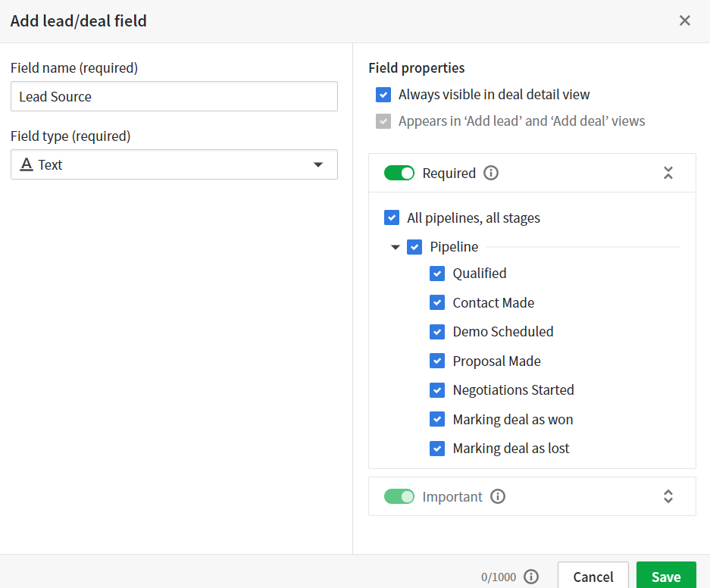Uncheck the Qualified stage
Viewport: 710px width, 588px height.
[437, 274]
